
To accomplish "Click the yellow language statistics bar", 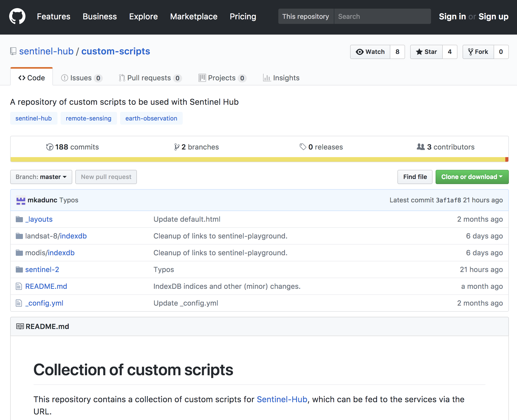I will pos(254,159).
